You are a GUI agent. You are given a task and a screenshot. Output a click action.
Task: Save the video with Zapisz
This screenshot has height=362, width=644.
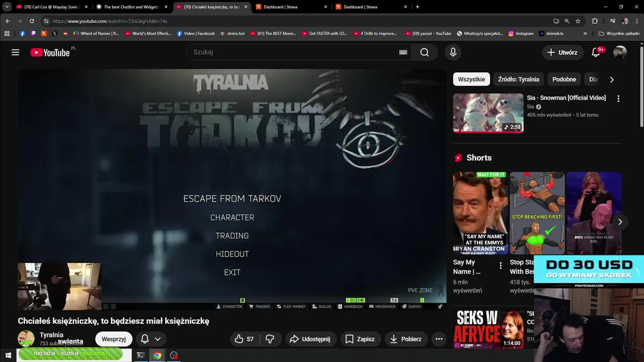click(x=360, y=339)
